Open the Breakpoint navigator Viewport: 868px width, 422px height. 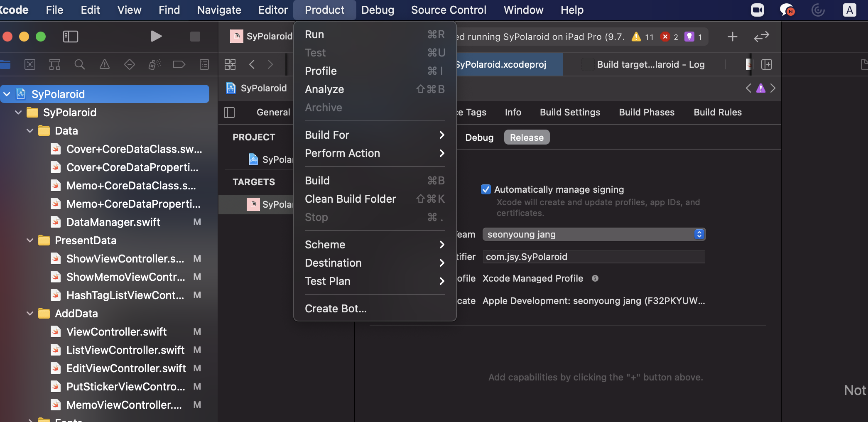[179, 64]
